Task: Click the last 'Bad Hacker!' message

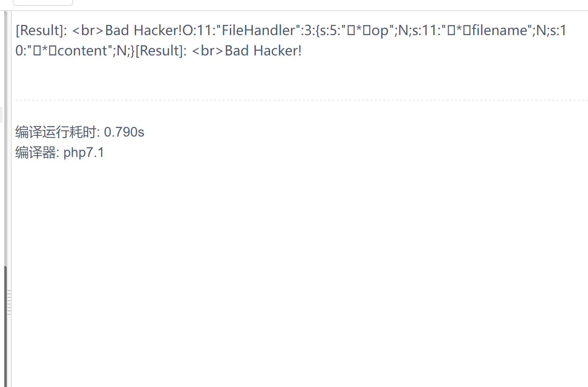Action: [x=263, y=51]
